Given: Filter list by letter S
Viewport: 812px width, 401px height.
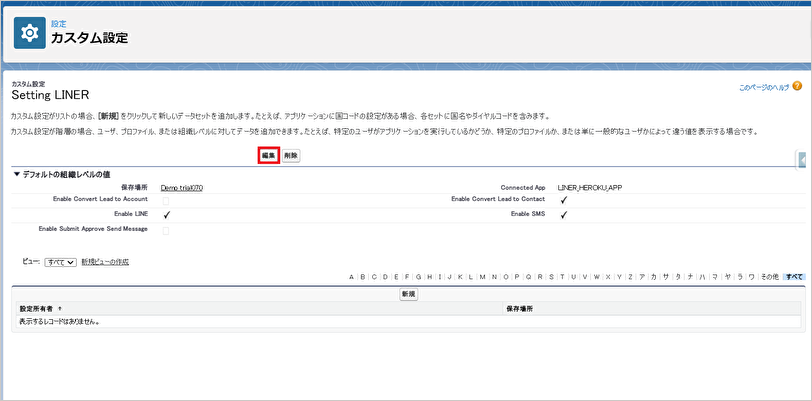Looking at the screenshot, I should 552,277.
